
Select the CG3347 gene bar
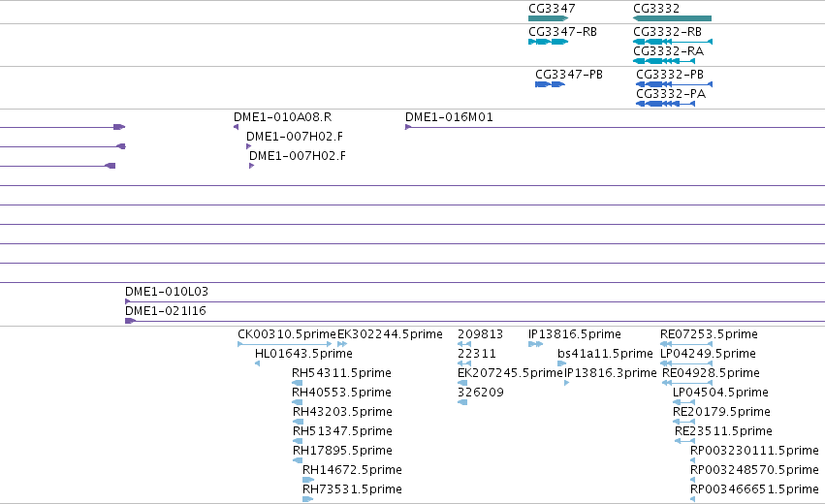point(549,18)
